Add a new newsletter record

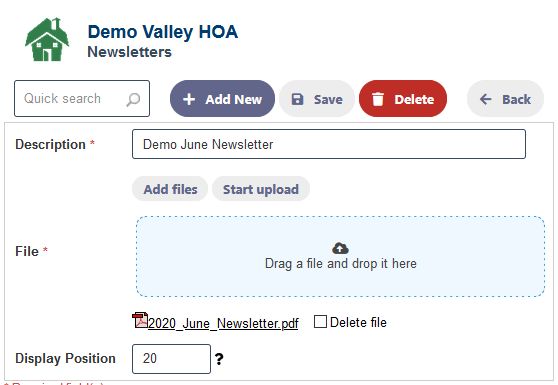point(222,99)
